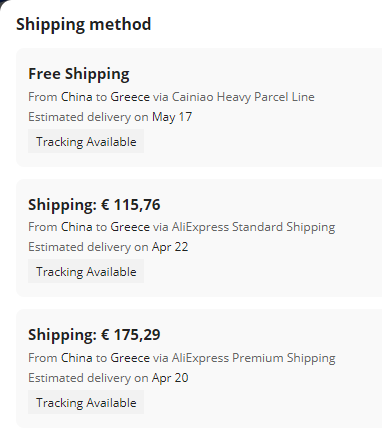Click the Cainiao Heavy Parcel Line text
The height and width of the screenshot is (436, 382).
coord(243,97)
